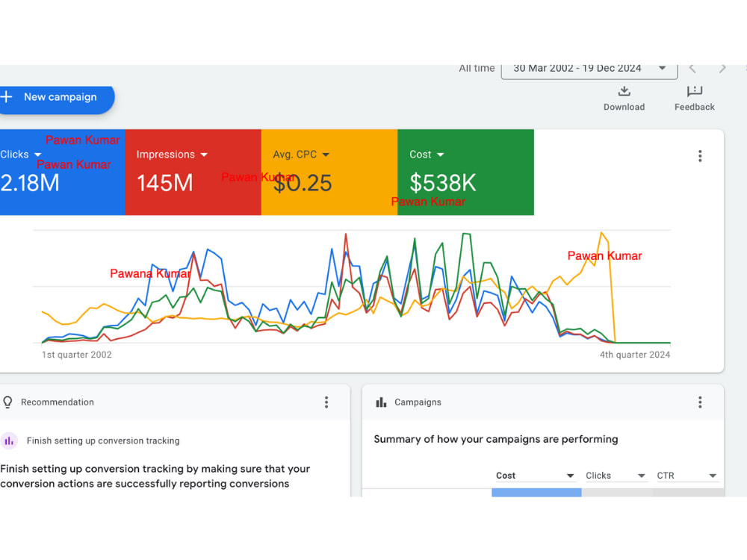Open the CTR column dropdown in Campaigns
Screen dimensions: 747x560
(686, 476)
